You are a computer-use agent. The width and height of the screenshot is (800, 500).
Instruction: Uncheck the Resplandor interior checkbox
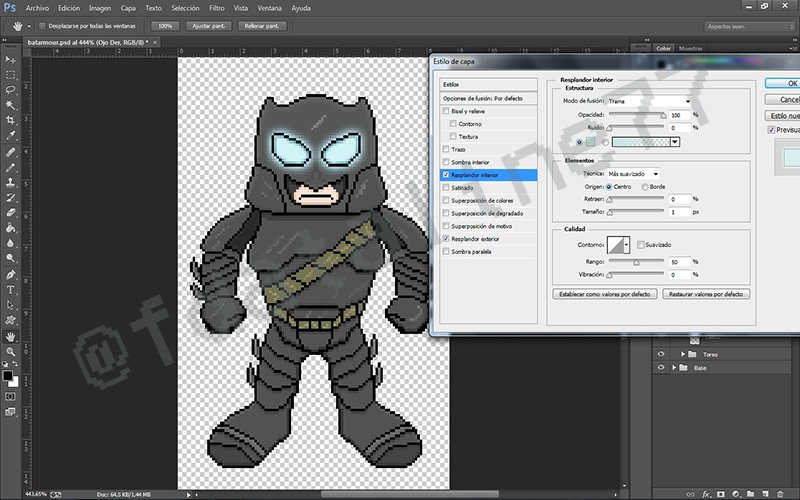point(446,174)
